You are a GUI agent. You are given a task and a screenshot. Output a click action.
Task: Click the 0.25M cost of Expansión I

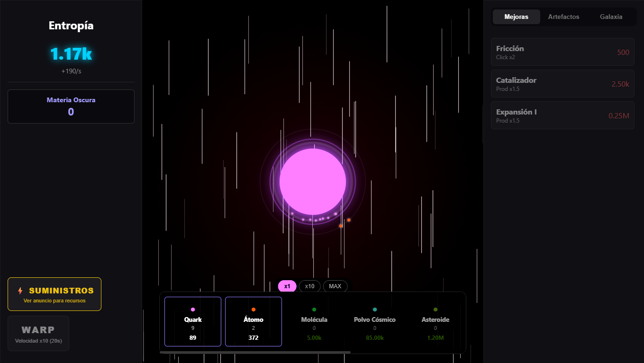619,115
